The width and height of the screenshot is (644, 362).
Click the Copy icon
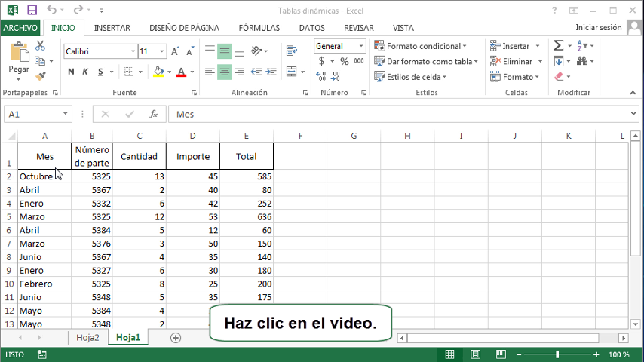coord(40,61)
